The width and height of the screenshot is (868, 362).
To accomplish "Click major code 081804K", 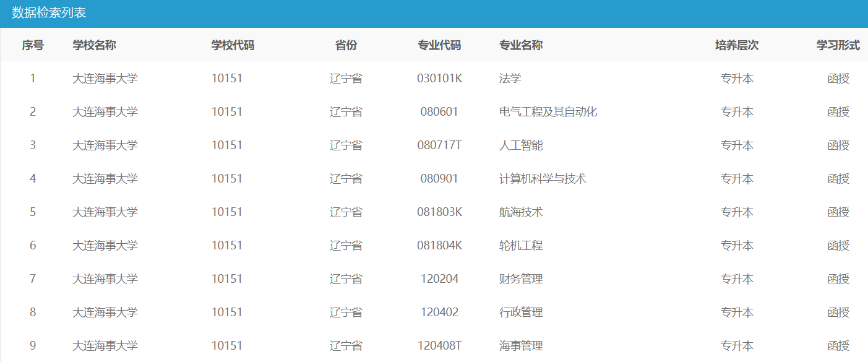I will (x=439, y=246).
